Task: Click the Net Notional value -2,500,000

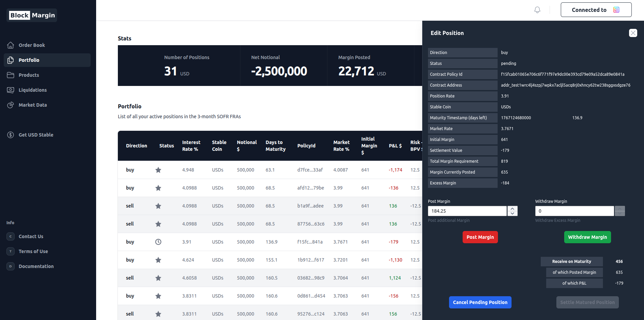Action: click(x=279, y=71)
